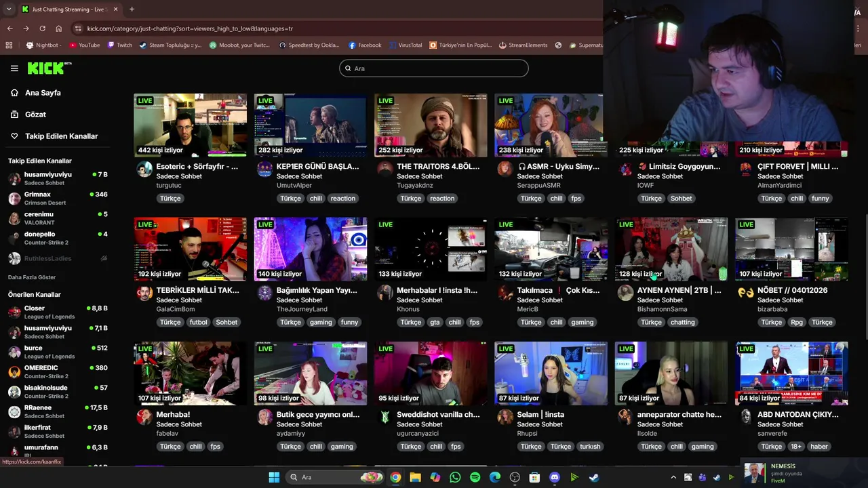The image size is (868, 488).
Task: Open Spotify from taskbar
Action: (475, 477)
